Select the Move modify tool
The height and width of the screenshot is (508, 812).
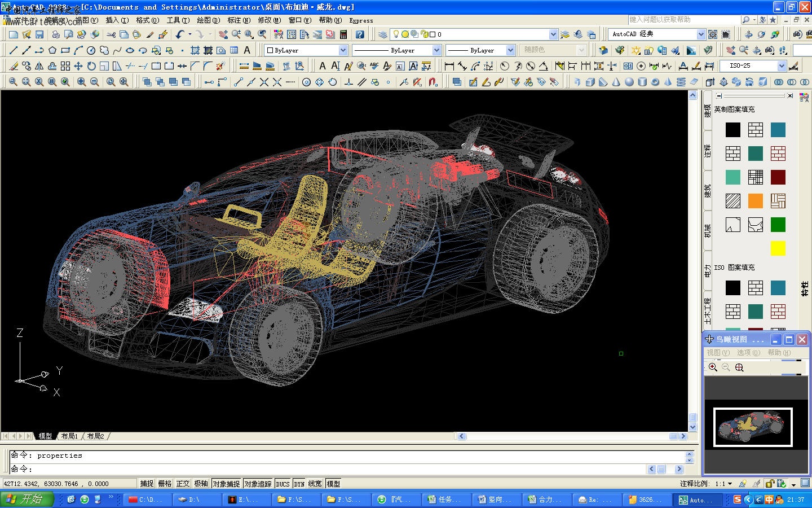[x=78, y=66]
